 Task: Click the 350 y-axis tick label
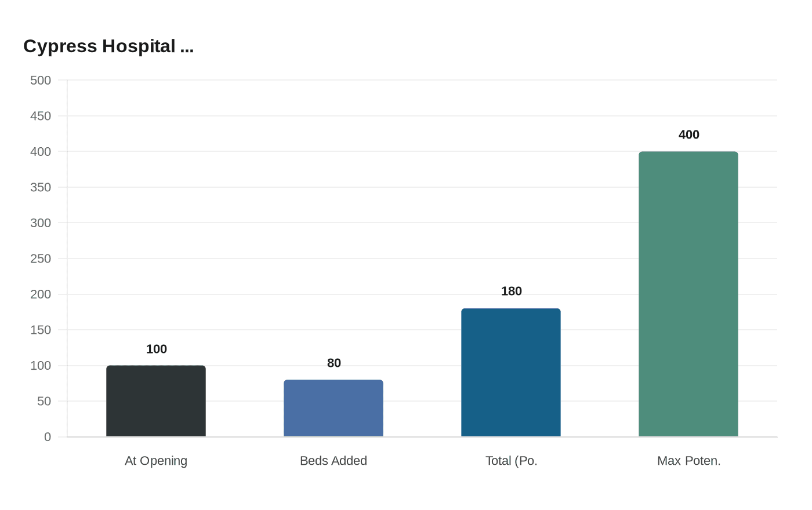[41, 187]
